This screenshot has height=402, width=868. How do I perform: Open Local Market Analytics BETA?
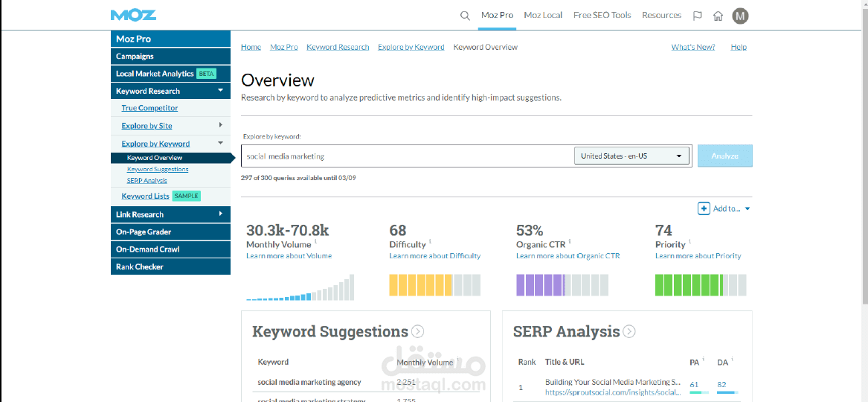coord(170,74)
